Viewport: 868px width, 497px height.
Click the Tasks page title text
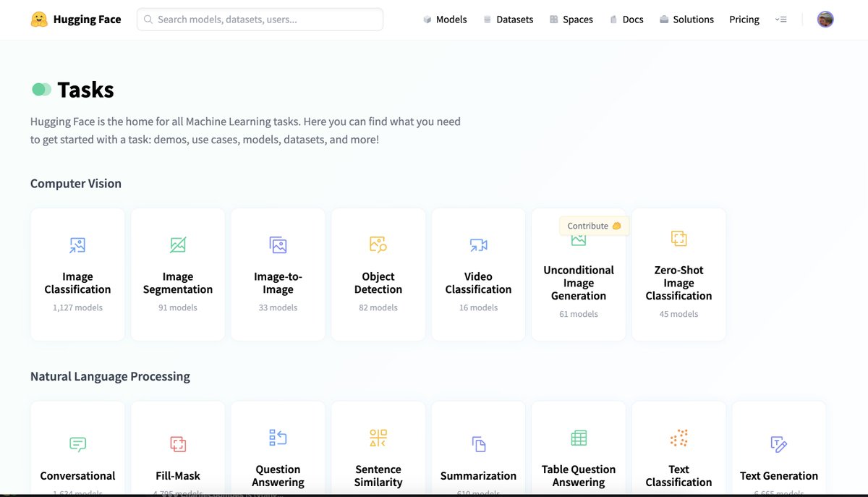point(85,90)
